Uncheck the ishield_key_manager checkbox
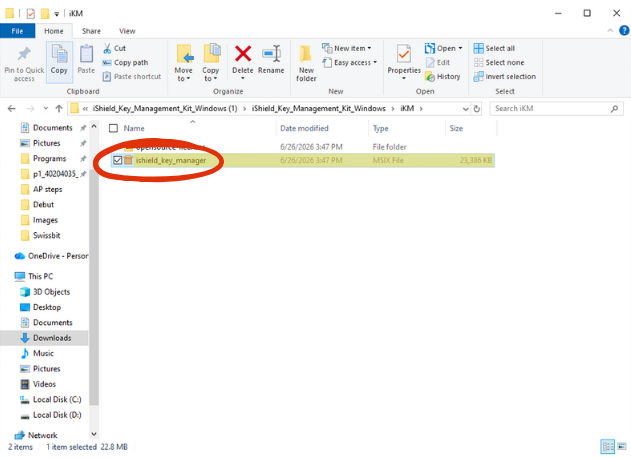Screen dimensions: 631x458 (x=118, y=160)
